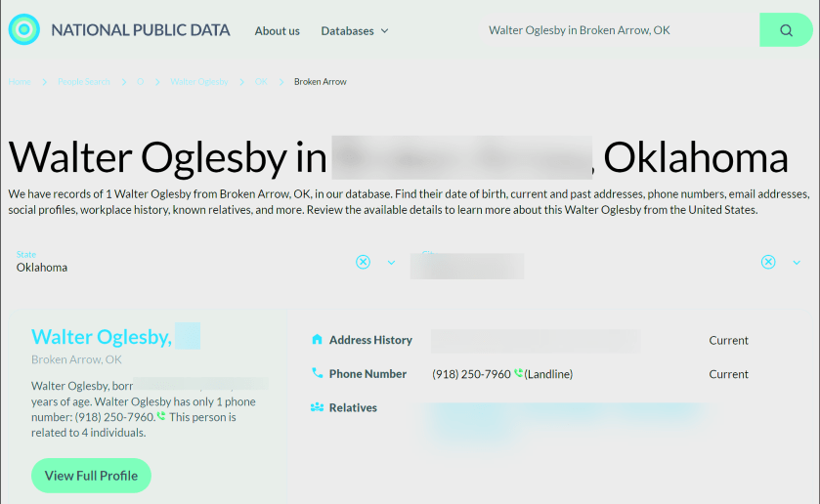Click the letter O breadcrumb link
Image resolution: width=820 pixels, height=504 pixels.
click(140, 82)
